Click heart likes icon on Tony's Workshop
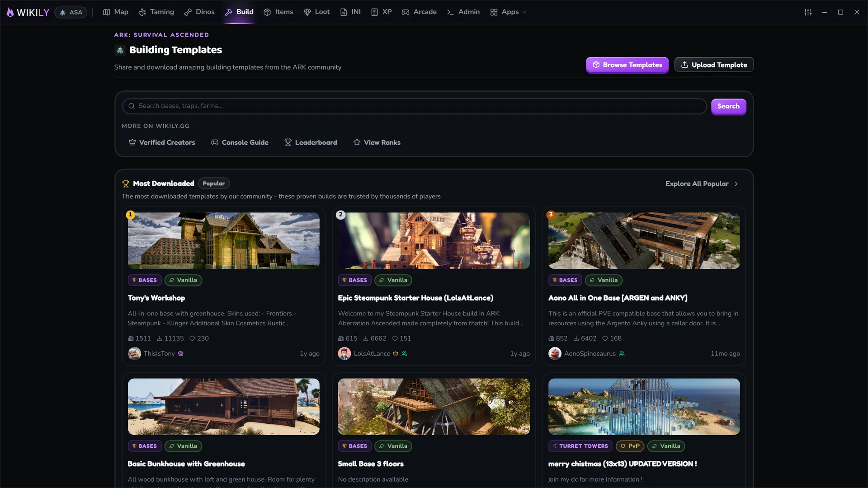 point(192,338)
